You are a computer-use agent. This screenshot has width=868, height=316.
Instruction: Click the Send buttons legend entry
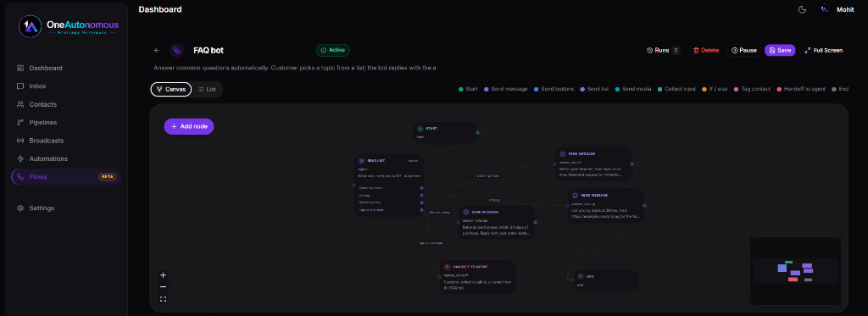tap(554, 89)
